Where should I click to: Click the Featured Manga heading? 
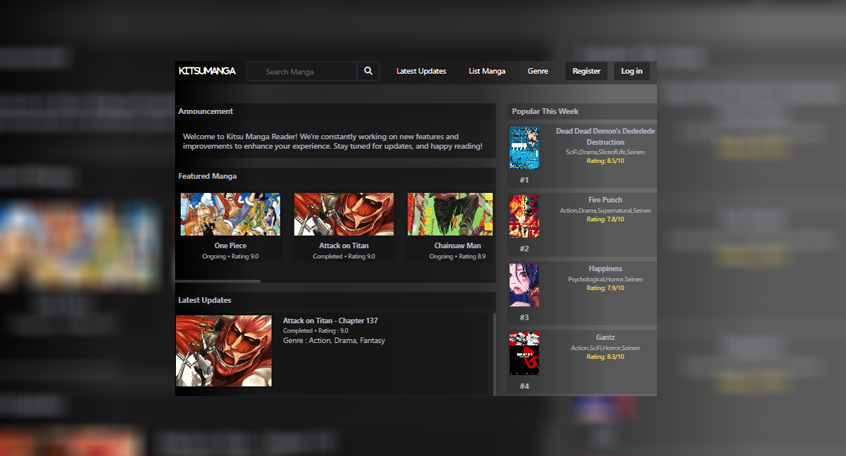[x=207, y=176]
